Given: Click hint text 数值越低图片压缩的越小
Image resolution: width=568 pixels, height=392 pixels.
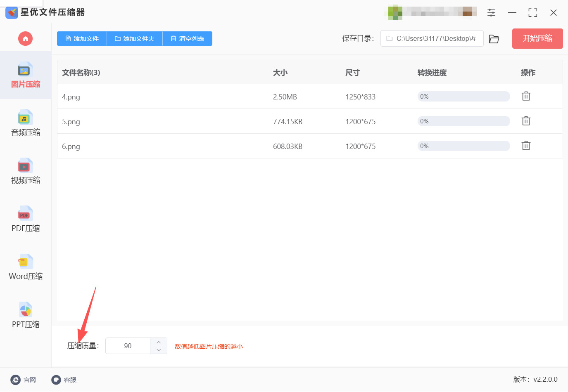Looking at the screenshot, I should coord(209,346).
